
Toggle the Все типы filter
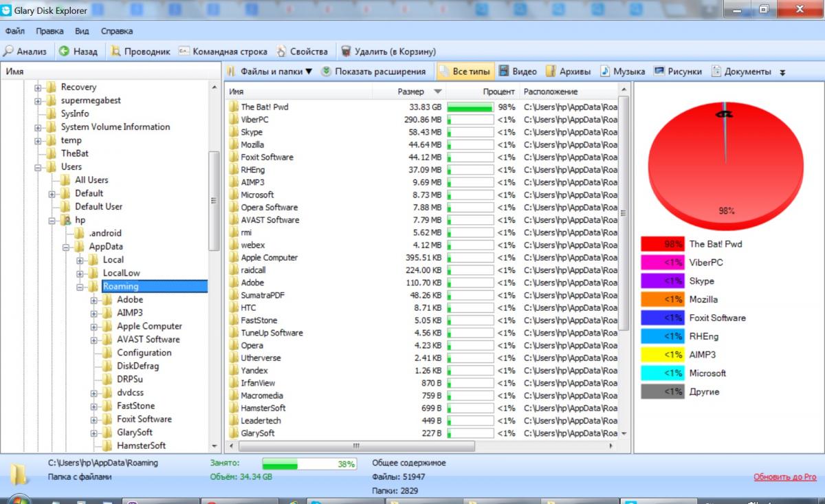point(464,72)
